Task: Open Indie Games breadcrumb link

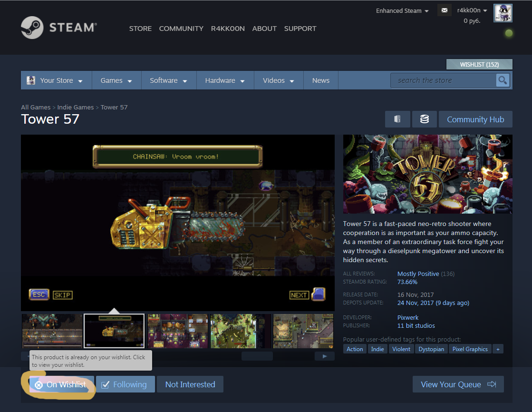Action: coord(75,108)
